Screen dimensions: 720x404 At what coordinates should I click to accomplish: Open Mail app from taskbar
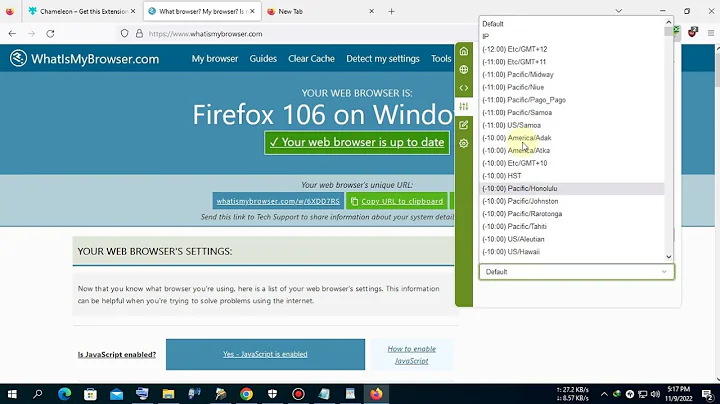coord(116,394)
